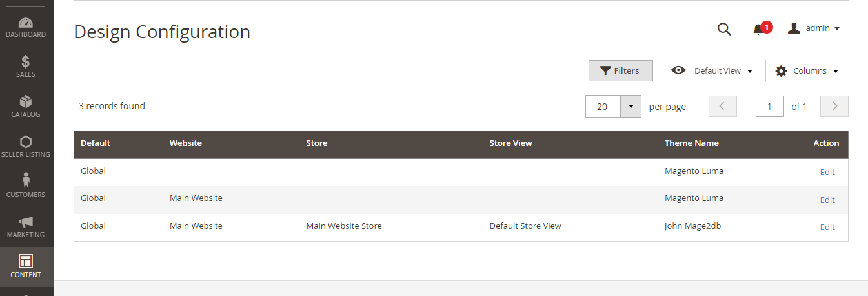Open the Dashboard section in sidebar

pos(26,28)
